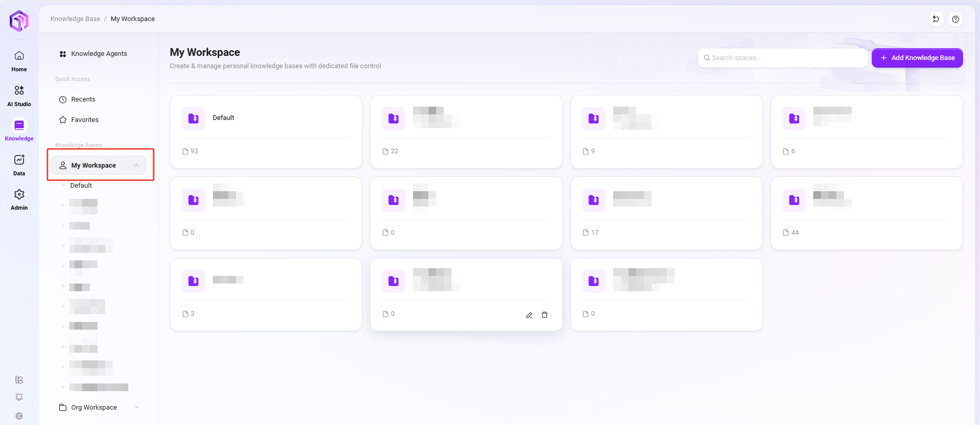This screenshot has width=980, height=425.
Task: Click the help question mark icon
Action: point(955,19)
